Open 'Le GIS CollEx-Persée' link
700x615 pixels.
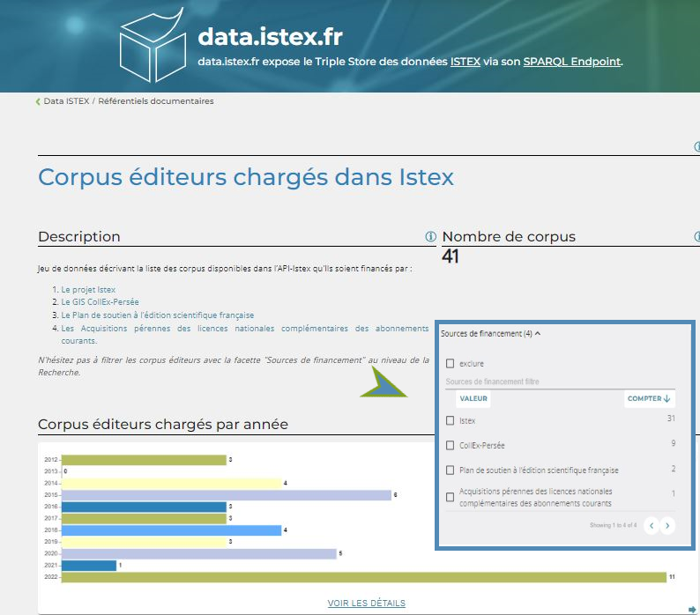100,302
